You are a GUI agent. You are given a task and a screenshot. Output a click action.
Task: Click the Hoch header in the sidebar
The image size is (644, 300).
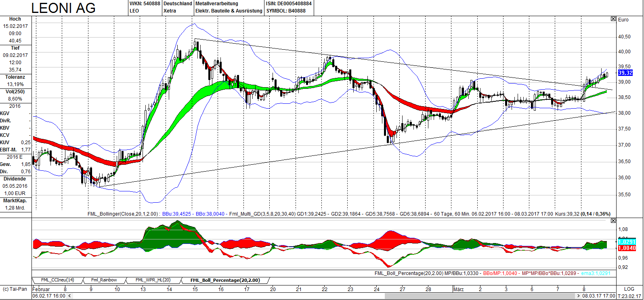tap(15, 19)
